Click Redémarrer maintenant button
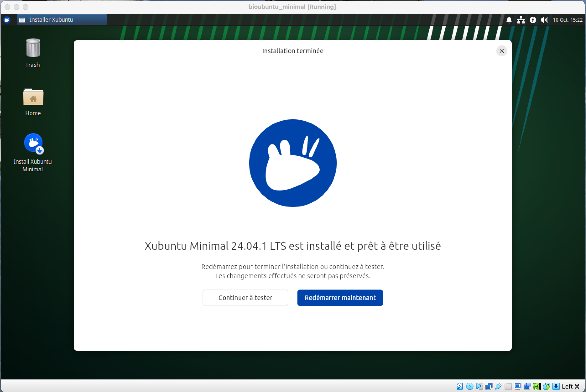The width and height of the screenshot is (586, 392). pos(340,298)
